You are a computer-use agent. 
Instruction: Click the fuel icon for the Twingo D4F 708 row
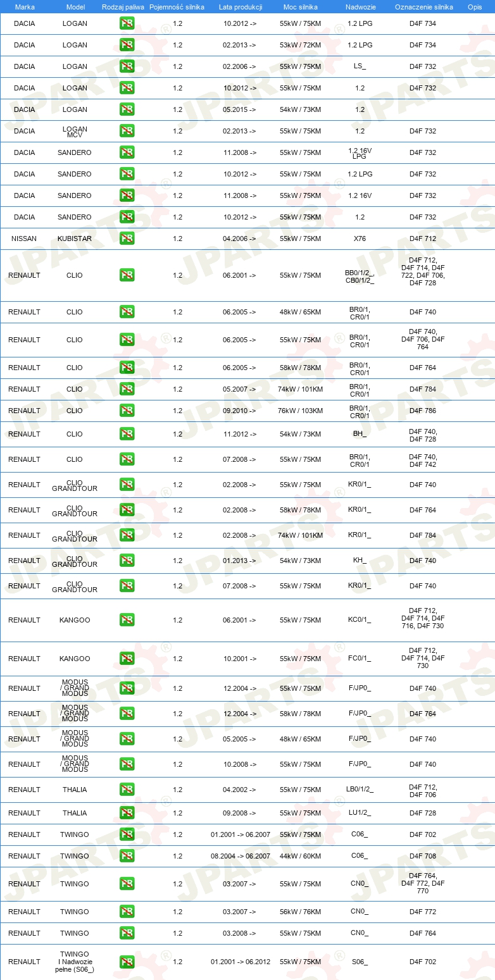pos(127,856)
